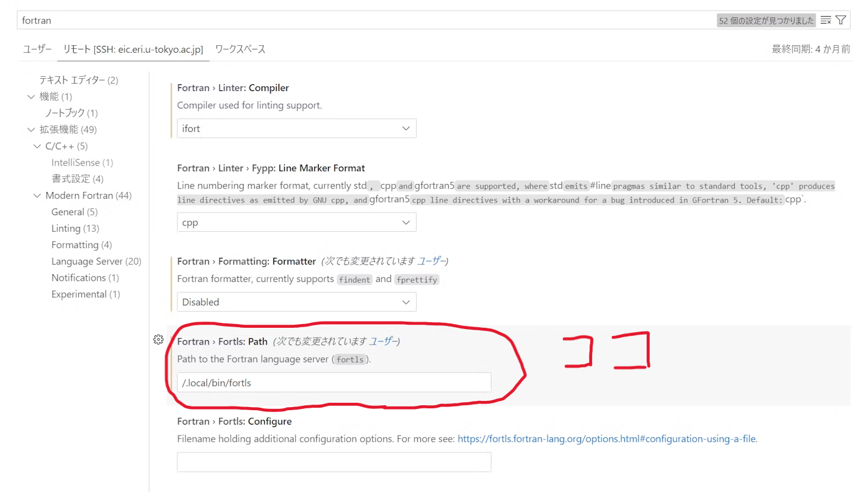
Task: Switch to the ワークスペース settings tab
Action: [241, 50]
